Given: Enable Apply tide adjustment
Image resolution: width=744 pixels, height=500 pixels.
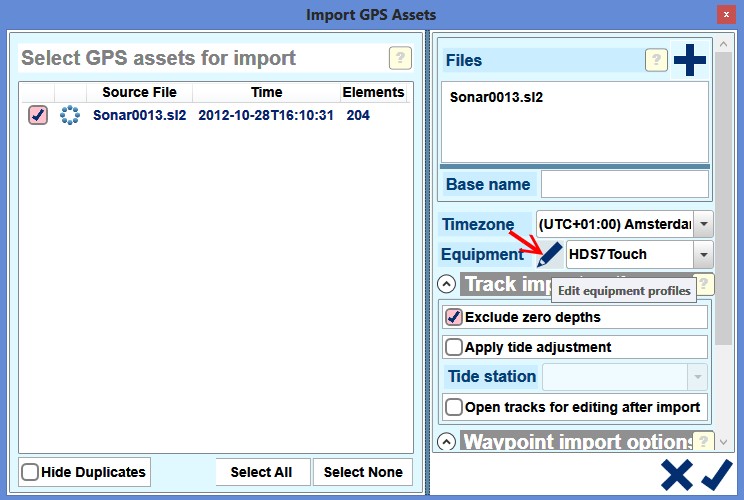Looking at the screenshot, I should 454,347.
